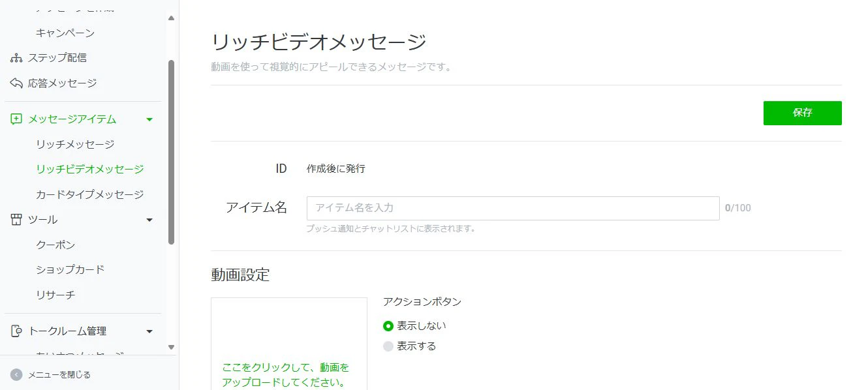Open 応答メッセージ menu item

click(x=63, y=83)
